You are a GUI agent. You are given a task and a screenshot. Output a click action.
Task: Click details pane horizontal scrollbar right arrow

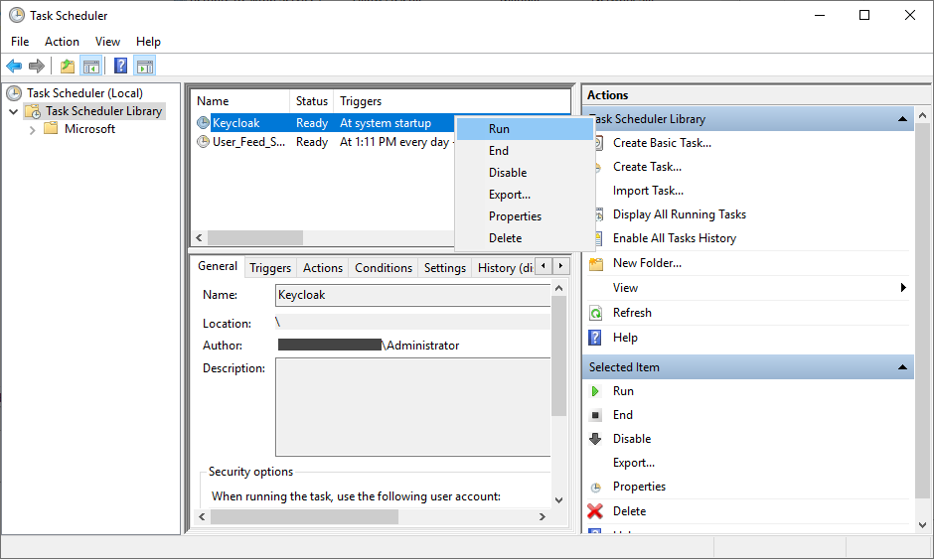pyautogui.click(x=543, y=516)
